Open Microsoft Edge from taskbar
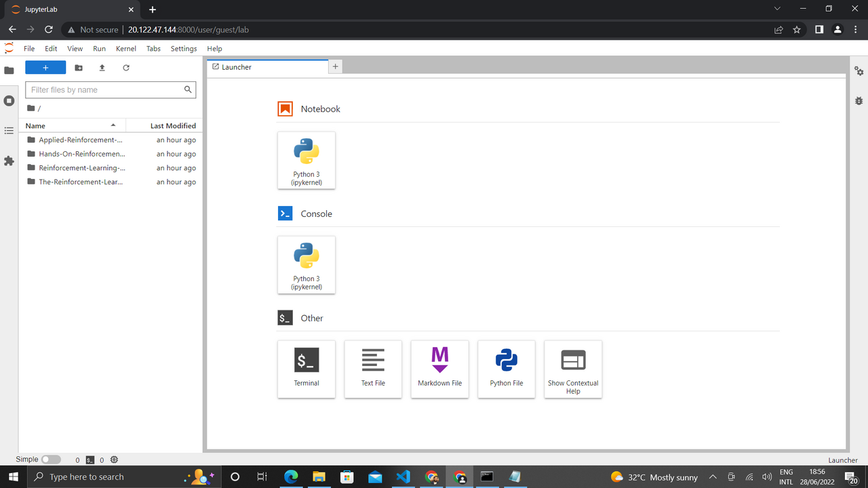Image resolution: width=868 pixels, height=488 pixels. 291,476
